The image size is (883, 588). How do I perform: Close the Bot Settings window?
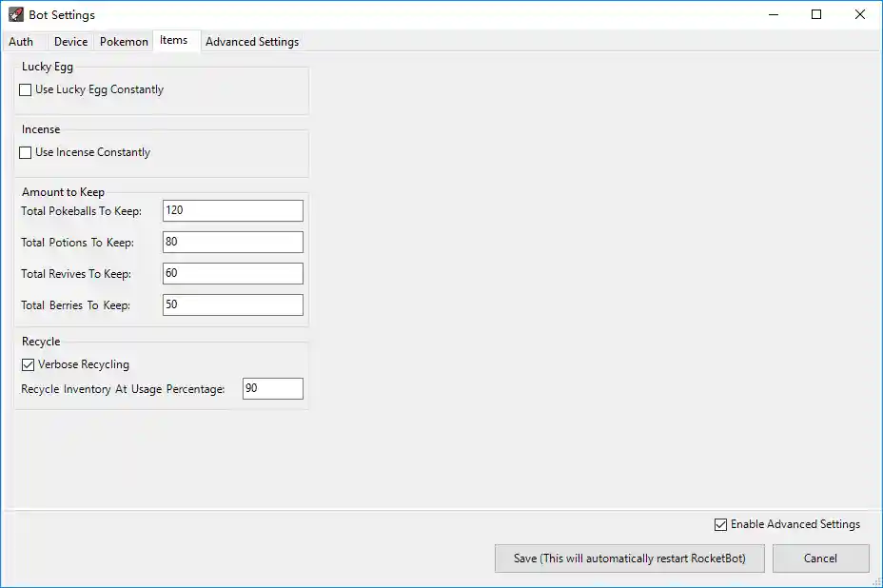click(860, 14)
